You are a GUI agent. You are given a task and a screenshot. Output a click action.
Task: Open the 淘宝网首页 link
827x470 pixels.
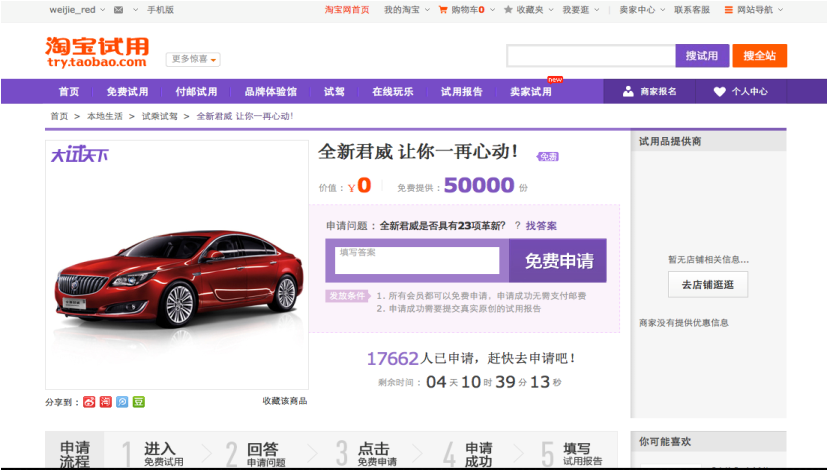pyautogui.click(x=347, y=9)
